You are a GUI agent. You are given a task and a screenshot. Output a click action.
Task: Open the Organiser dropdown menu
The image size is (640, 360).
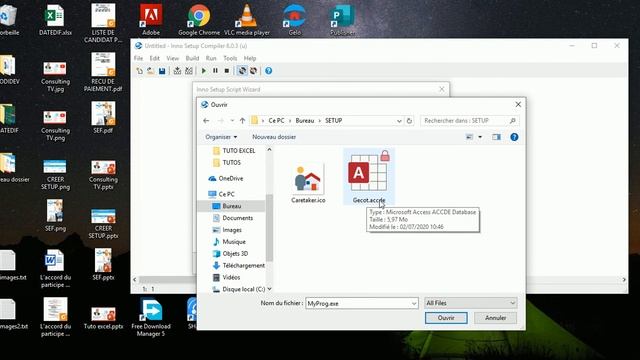pyautogui.click(x=221, y=137)
